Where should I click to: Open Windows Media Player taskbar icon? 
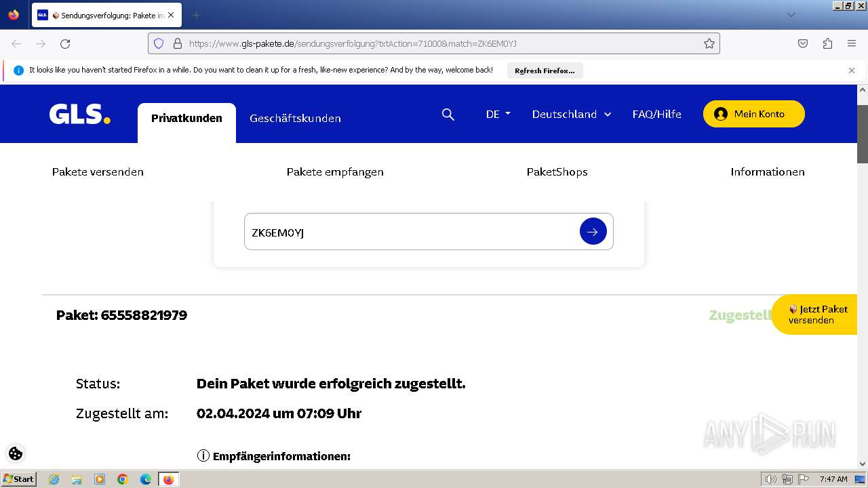pyautogui.click(x=100, y=479)
